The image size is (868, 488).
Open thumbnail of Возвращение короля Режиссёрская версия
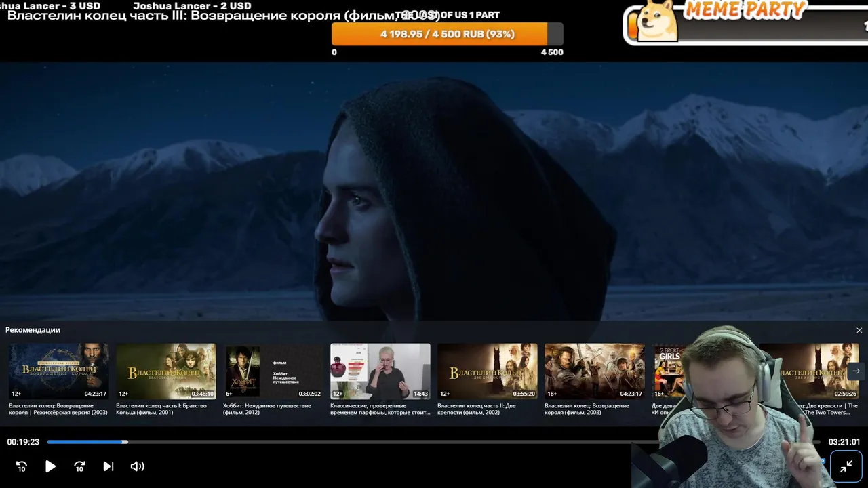[x=59, y=371]
